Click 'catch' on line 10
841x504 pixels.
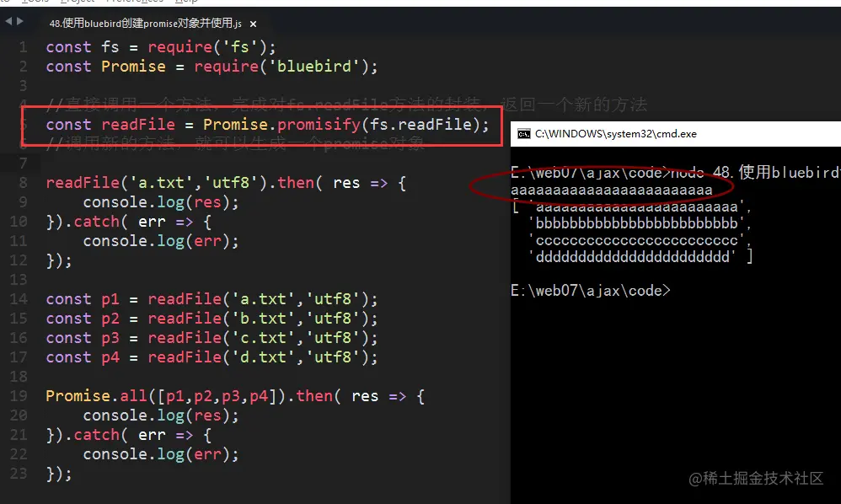tap(97, 222)
